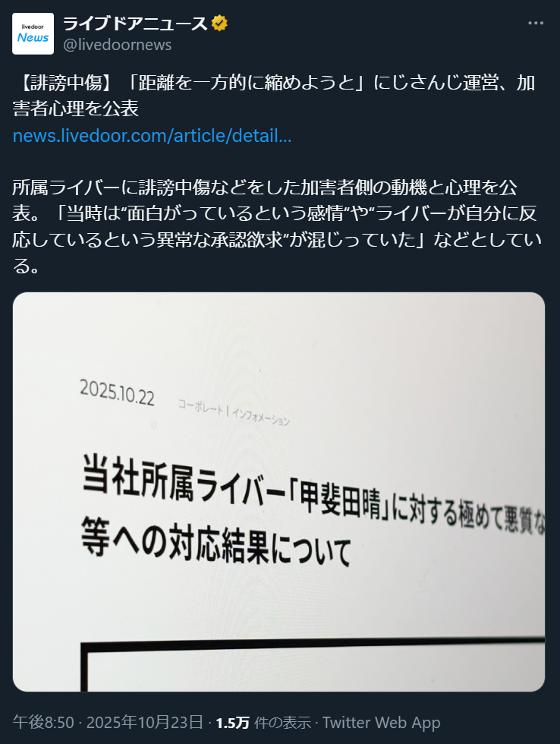
Task: Click the 2025年10月23日 post date
Action: click(145, 722)
